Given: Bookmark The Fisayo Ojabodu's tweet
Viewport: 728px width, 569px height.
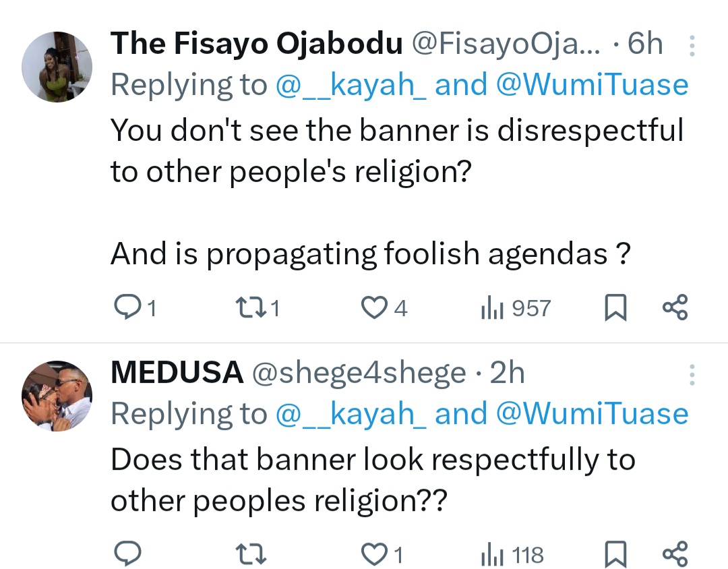Looking at the screenshot, I should click(615, 309).
